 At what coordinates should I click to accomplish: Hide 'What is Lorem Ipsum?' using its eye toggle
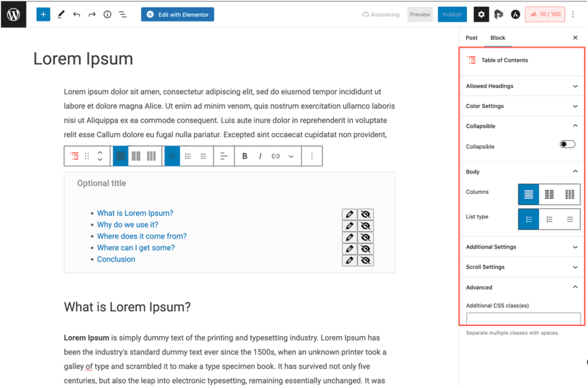point(366,214)
